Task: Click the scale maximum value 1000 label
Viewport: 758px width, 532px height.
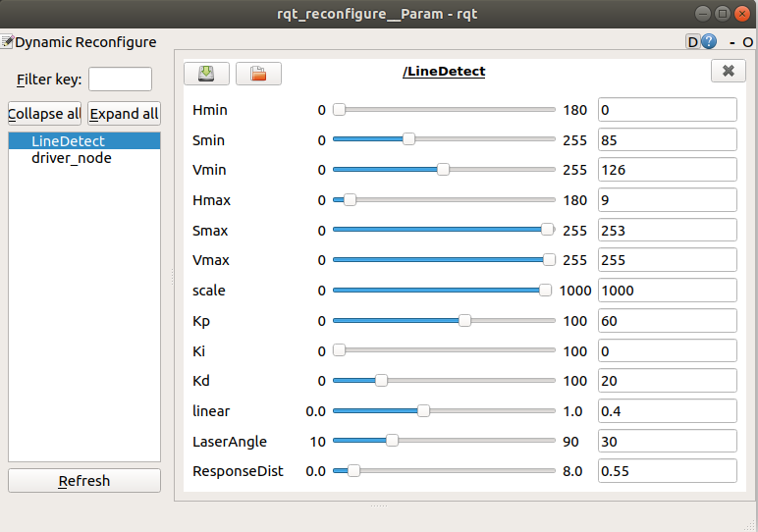Action: 575,291
